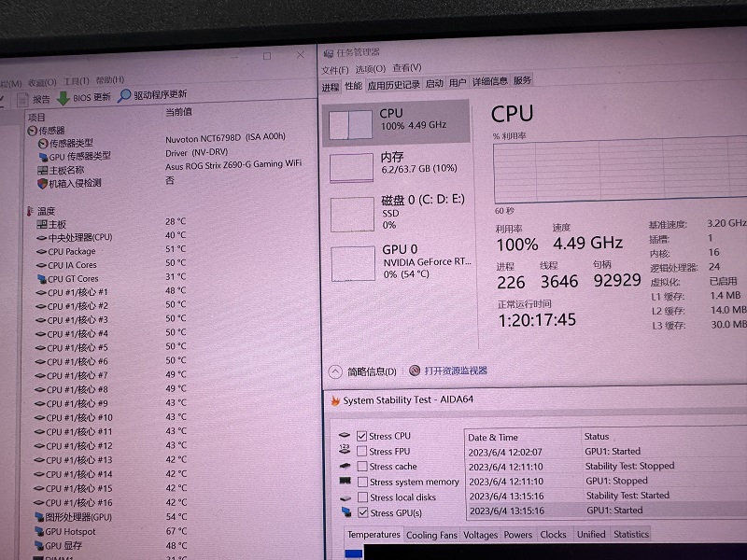This screenshot has height=560, width=747.
Task: Select the CPU IA Cores row
Action: pyautogui.click(x=112, y=264)
